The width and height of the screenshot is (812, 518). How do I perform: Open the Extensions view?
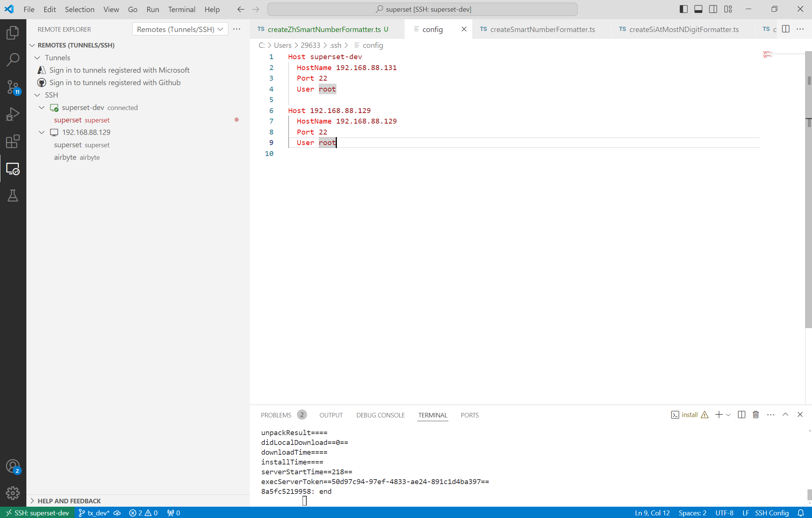[x=13, y=141]
